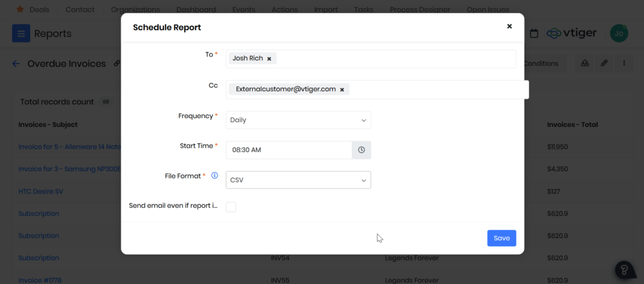Close the Schedule Report dialog
Screen dimensions: 644x284
[x=509, y=26]
